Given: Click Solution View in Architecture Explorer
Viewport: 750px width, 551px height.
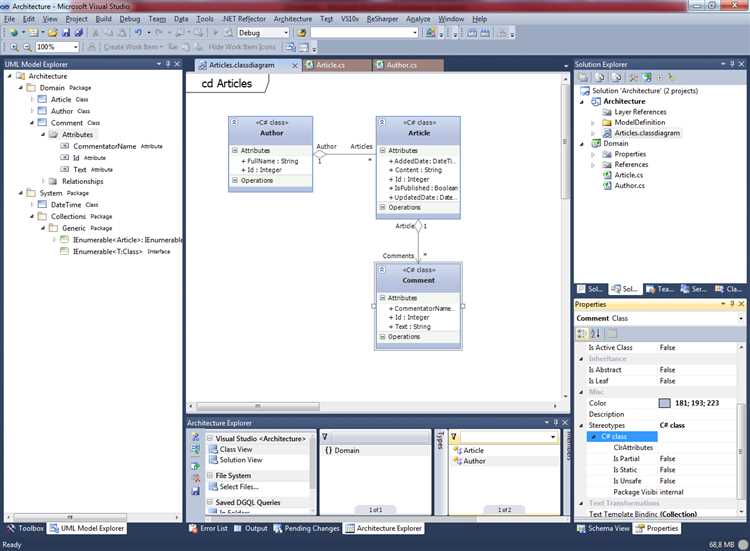Looking at the screenshot, I should [241, 460].
